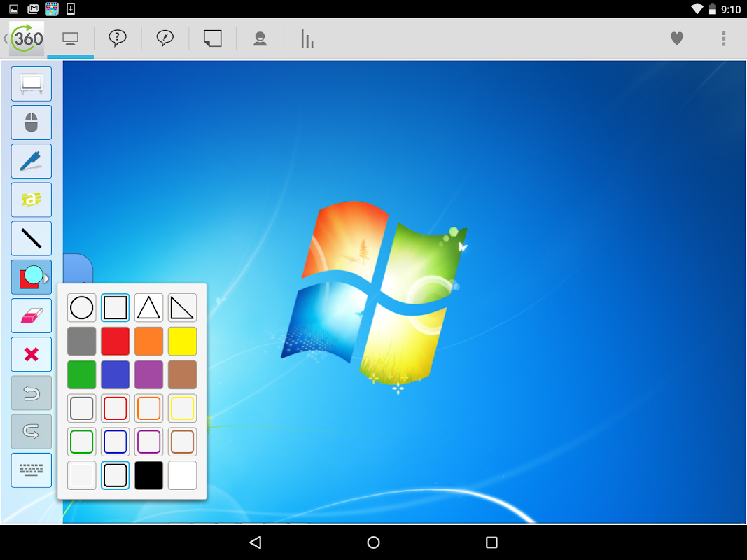Pick the gray fill color
This screenshot has width=747, height=560.
81,341
